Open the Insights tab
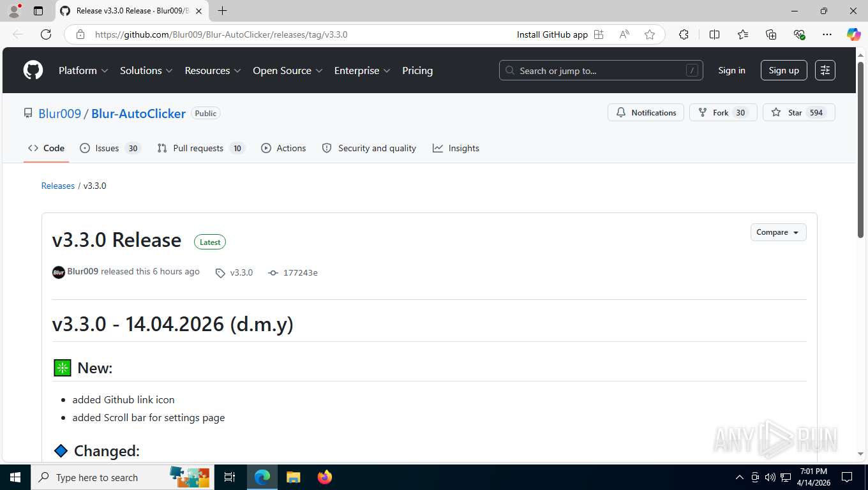 pyautogui.click(x=456, y=148)
